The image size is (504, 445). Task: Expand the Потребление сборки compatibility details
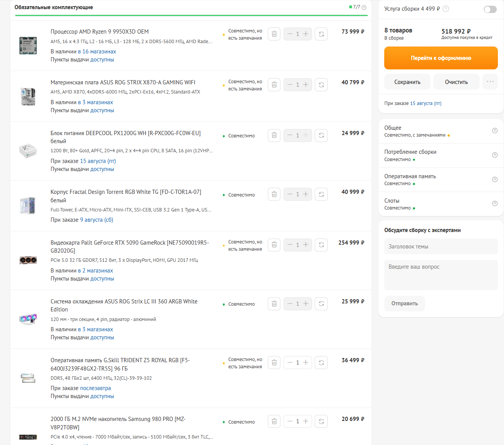494,155
